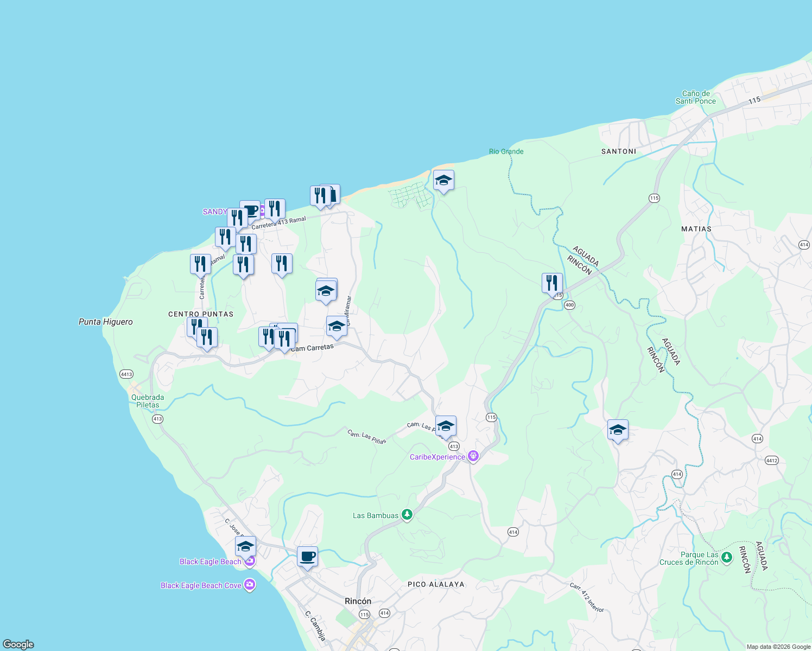Open the CaribeXperience place label
812x651 pixels.
pos(437,457)
